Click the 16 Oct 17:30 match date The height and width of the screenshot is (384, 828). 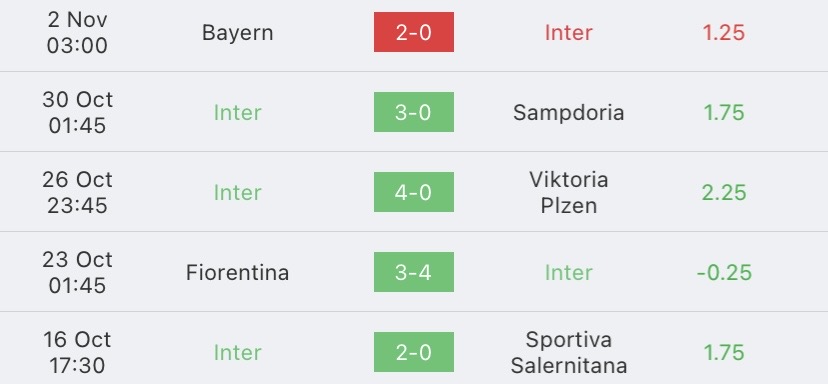click(77, 352)
